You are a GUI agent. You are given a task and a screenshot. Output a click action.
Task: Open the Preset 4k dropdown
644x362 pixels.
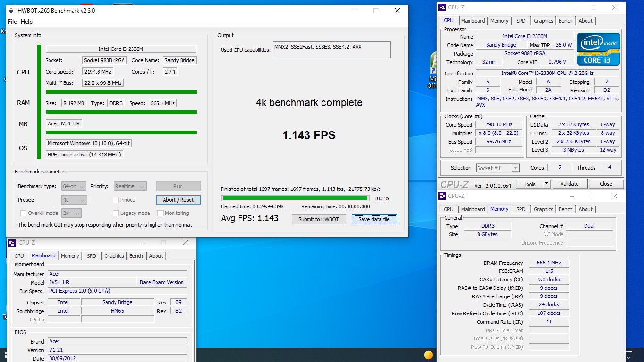click(x=74, y=200)
